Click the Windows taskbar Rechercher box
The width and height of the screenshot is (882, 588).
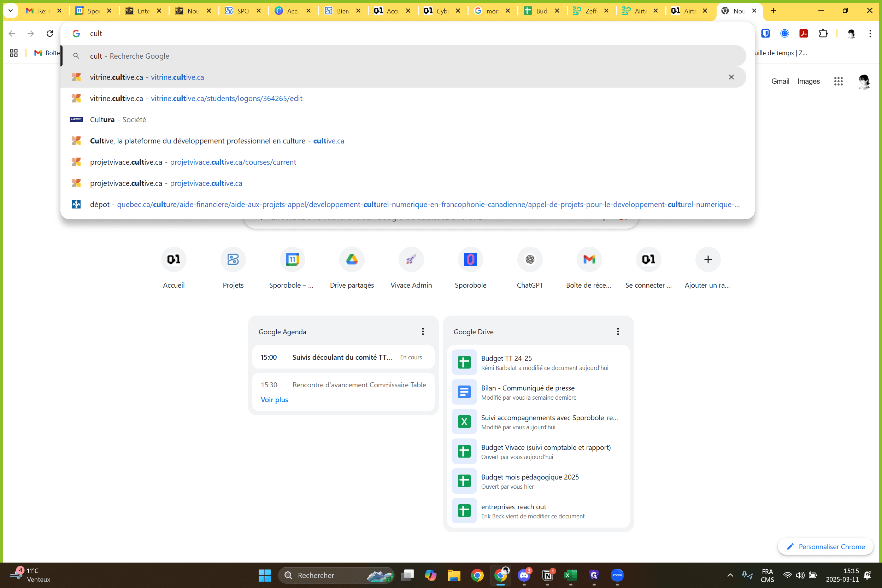(x=336, y=575)
